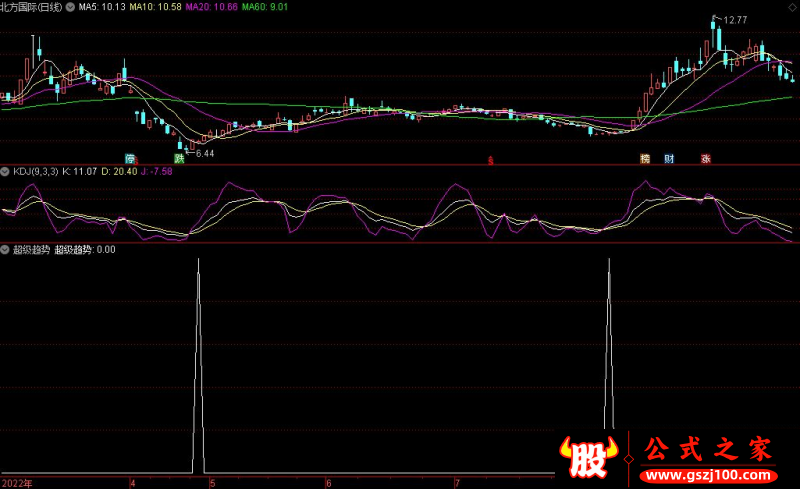Click the 2022年 label on time axis

click(16, 482)
